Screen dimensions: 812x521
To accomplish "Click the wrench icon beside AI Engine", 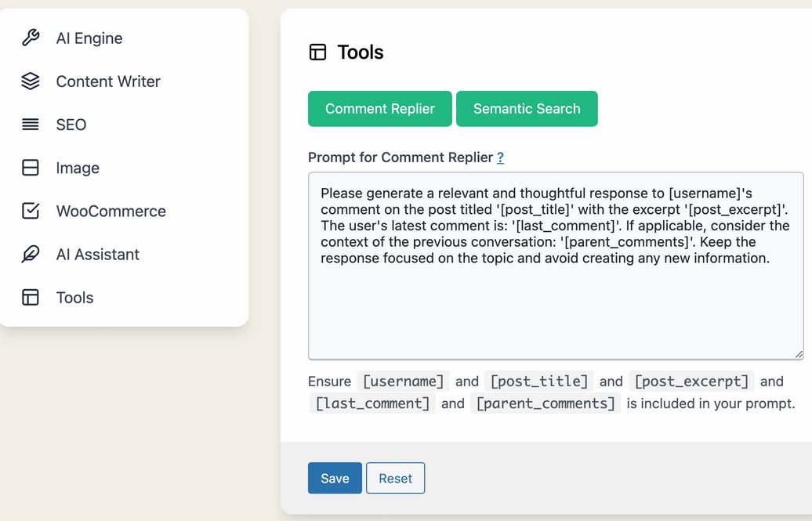I will 31,38.
